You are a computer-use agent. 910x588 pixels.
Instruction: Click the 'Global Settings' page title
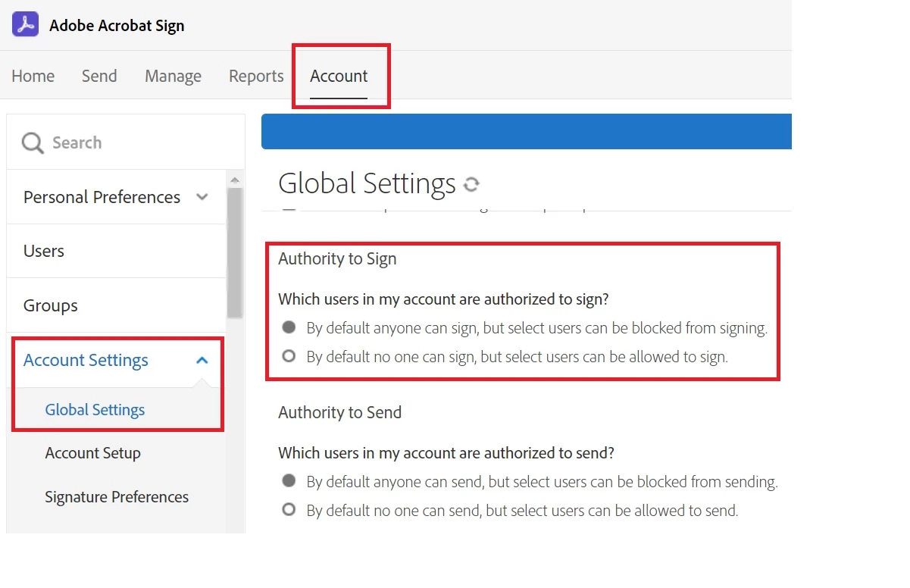coord(367,184)
